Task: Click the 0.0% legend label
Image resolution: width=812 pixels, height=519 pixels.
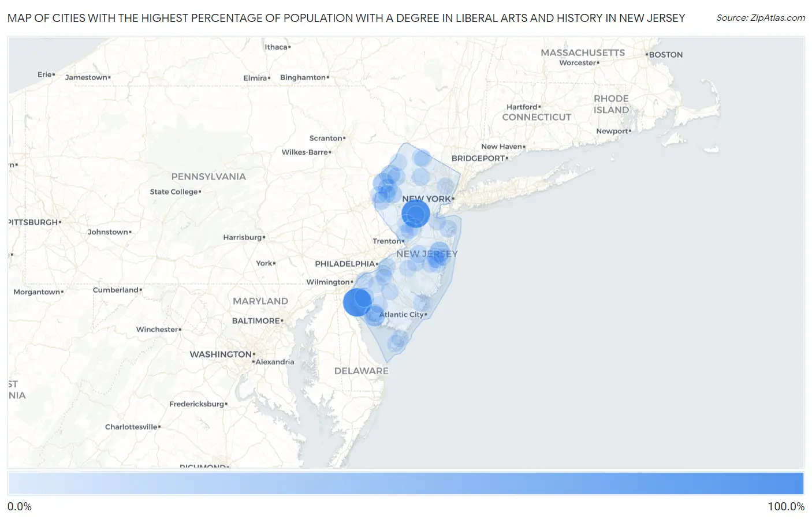Action: click(x=20, y=506)
